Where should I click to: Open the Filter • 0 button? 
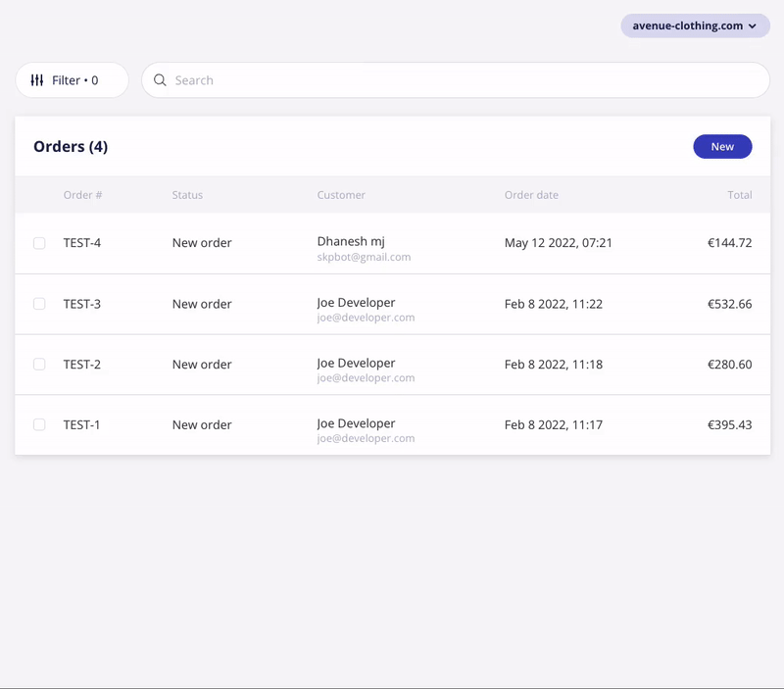[x=72, y=80]
